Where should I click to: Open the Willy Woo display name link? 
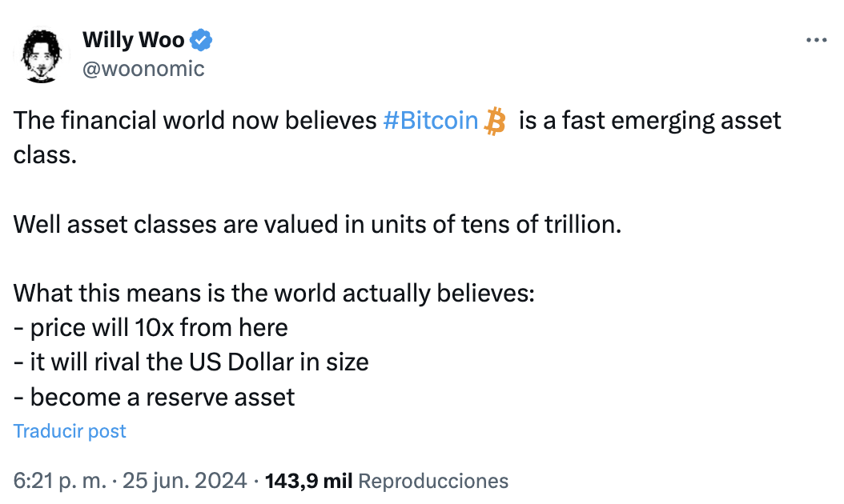[133, 40]
